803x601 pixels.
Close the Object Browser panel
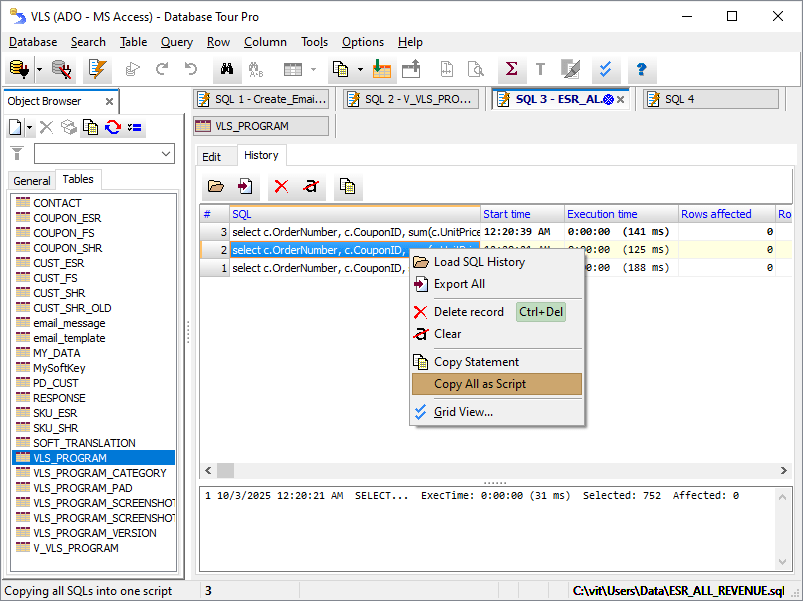click(108, 101)
